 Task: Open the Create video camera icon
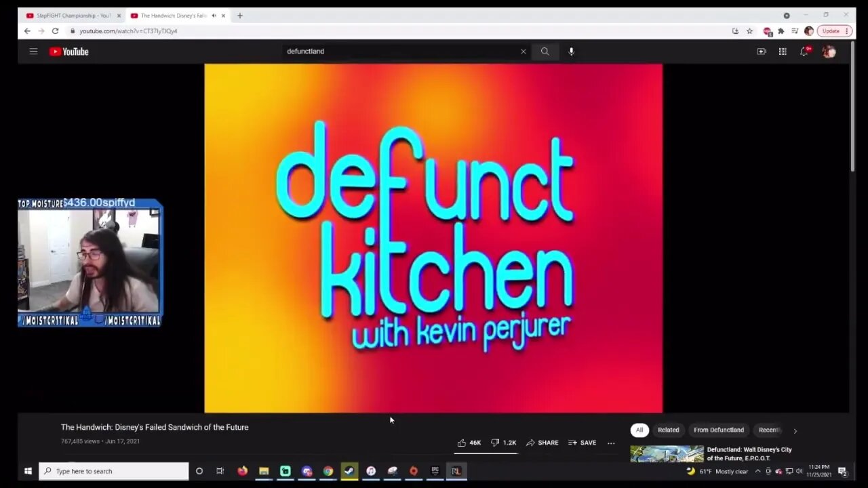click(x=762, y=52)
